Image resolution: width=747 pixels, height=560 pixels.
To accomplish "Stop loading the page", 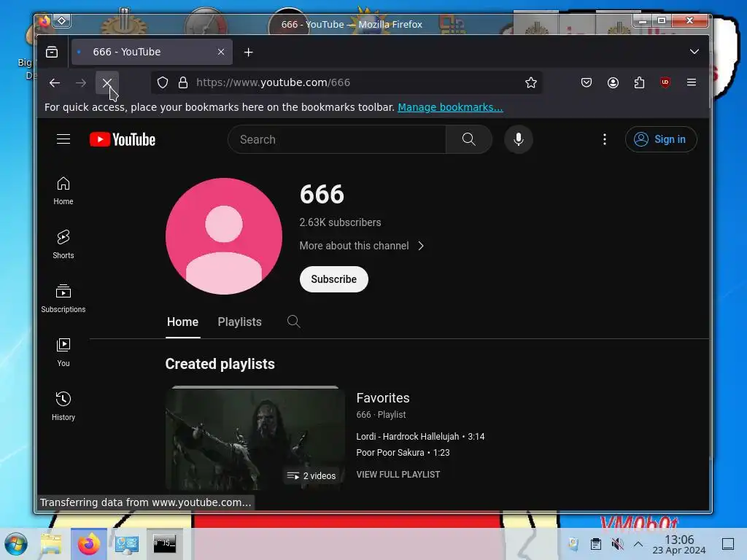I will pos(107,83).
